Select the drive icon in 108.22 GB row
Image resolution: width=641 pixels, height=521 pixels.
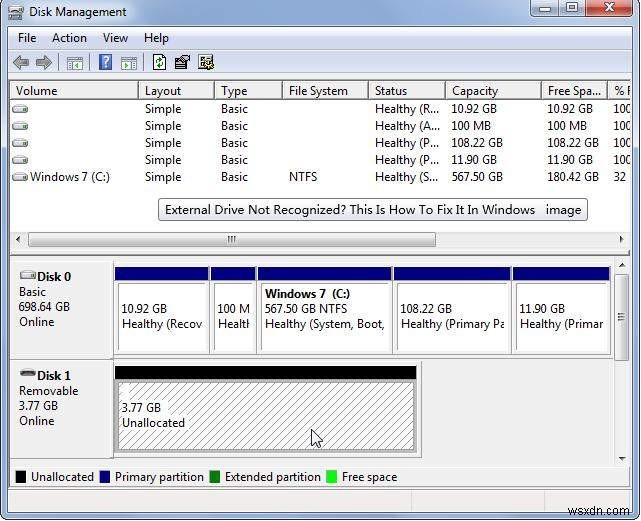[20, 143]
